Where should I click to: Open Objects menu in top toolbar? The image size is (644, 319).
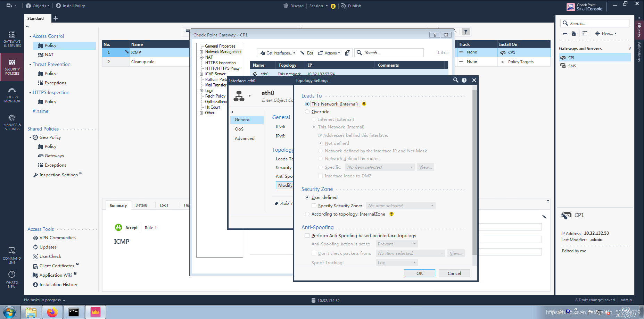click(38, 6)
